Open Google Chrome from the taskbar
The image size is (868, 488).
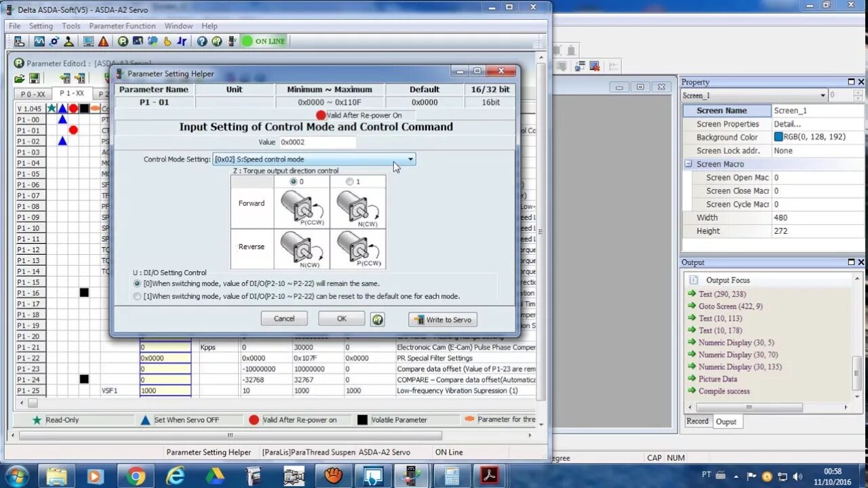136,476
